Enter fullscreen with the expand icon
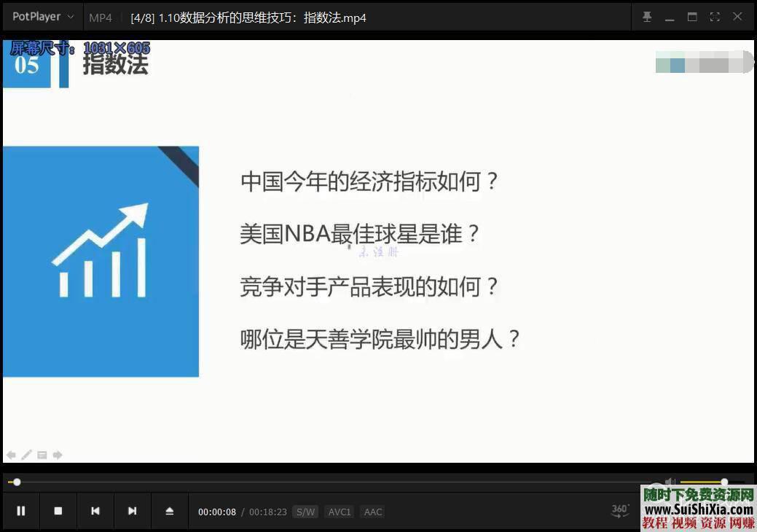The height and width of the screenshot is (532, 757). click(x=715, y=16)
